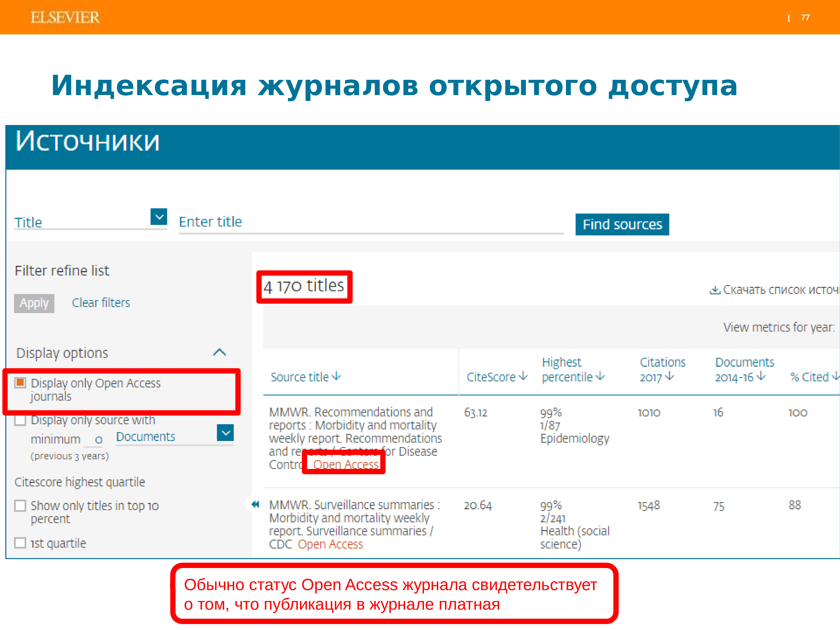
Task: Open the Documents dropdown arrow
Action: pyautogui.click(x=225, y=433)
